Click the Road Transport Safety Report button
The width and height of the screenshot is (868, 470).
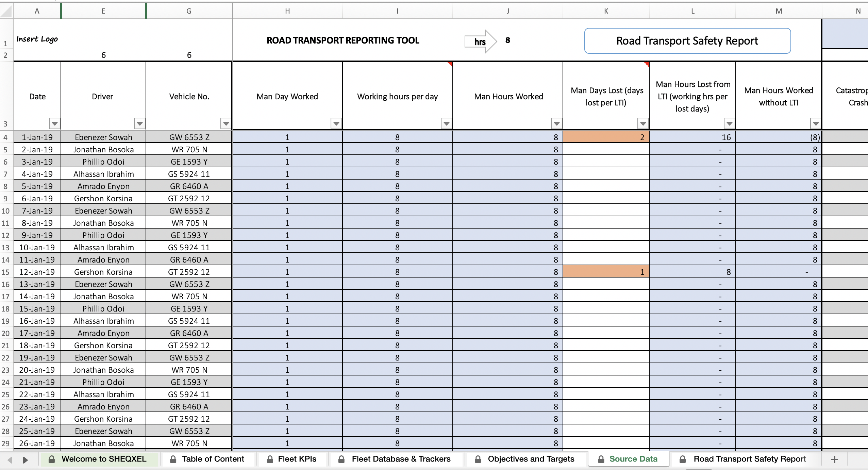click(x=687, y=41)
